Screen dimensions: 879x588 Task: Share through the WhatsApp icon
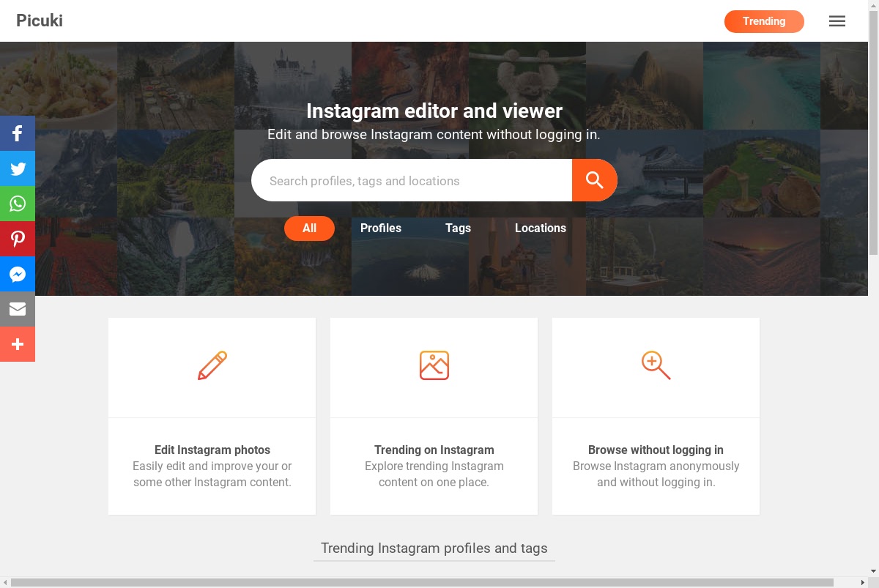pyautogui.click(x=18, y=204)
